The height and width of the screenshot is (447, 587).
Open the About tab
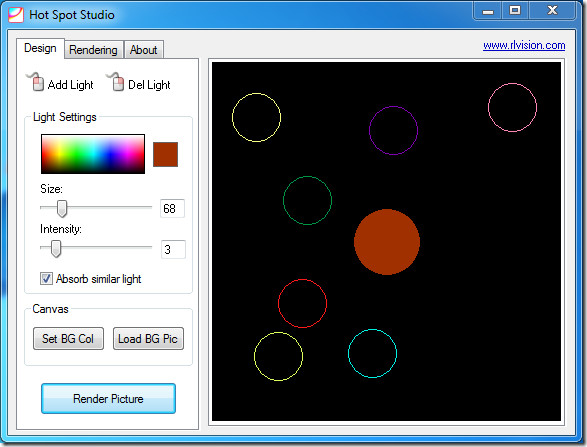143,50
